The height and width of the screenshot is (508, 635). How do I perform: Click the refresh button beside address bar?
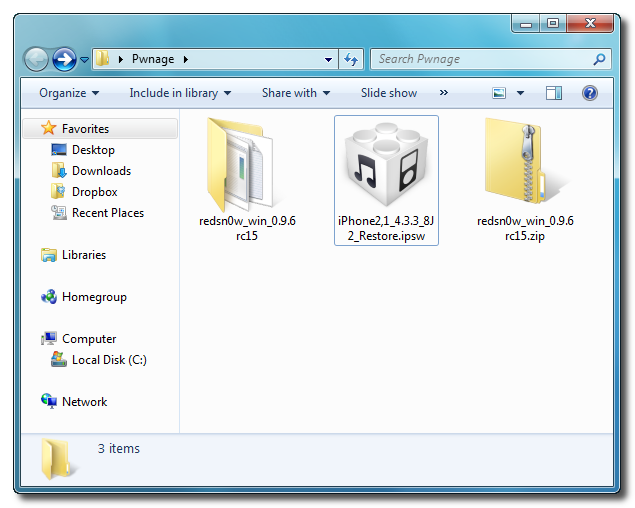tap(352, 59)
